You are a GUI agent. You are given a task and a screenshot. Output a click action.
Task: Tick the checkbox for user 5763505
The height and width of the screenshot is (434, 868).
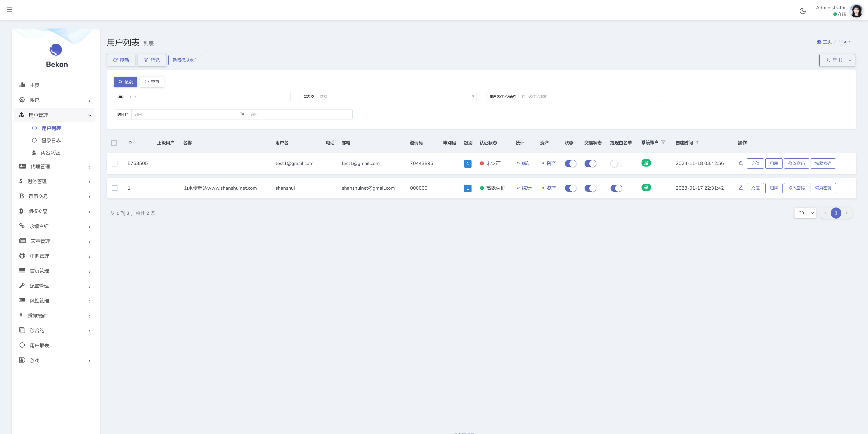point(115,164)
